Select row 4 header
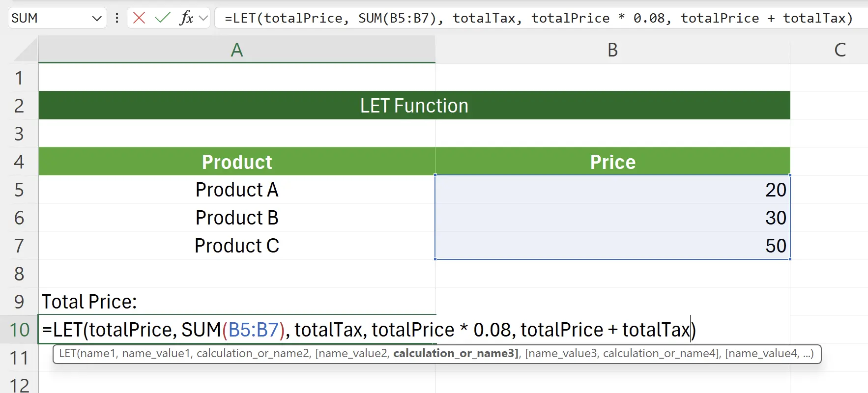This screenshot has height=393, width=868. pyautogui.click(x=19, y=162)
